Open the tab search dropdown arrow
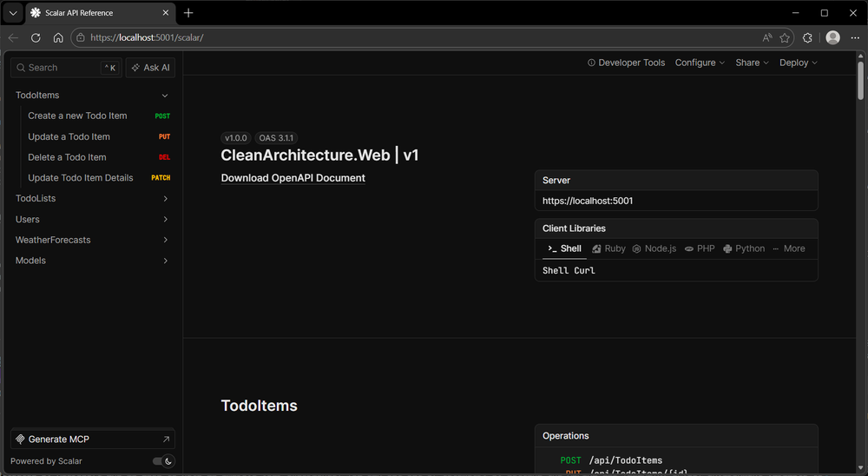868x476 pixels. [x=13, y=13]
